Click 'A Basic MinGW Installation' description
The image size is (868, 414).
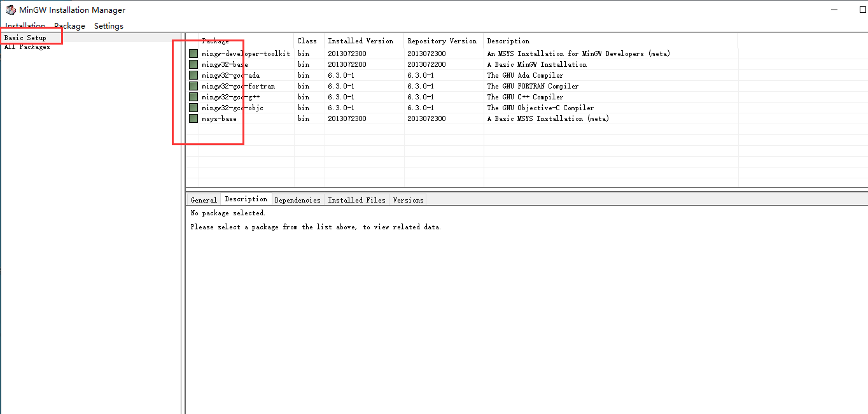click(x=537, y=65)
